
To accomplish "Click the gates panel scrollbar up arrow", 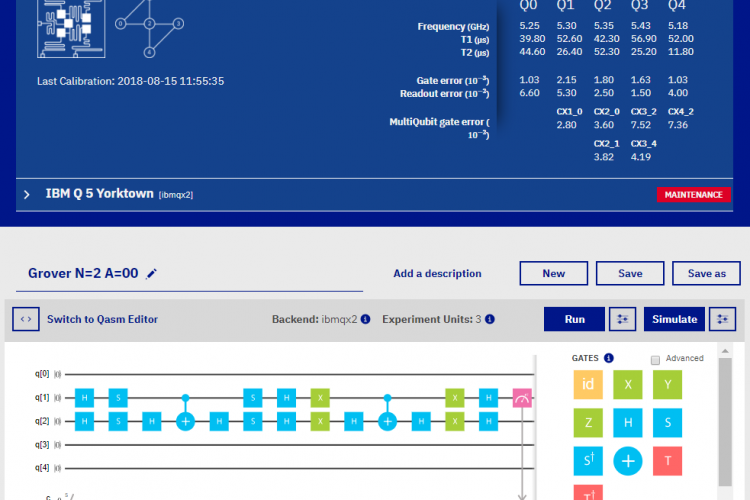I will click(725, 351).
